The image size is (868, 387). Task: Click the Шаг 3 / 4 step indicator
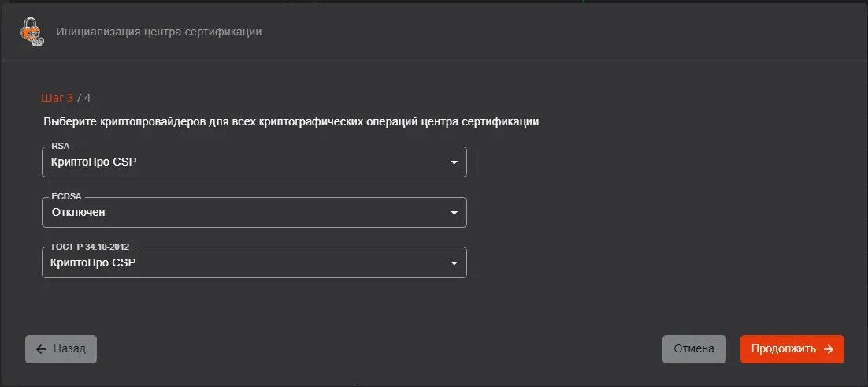(x=66, y=98)
